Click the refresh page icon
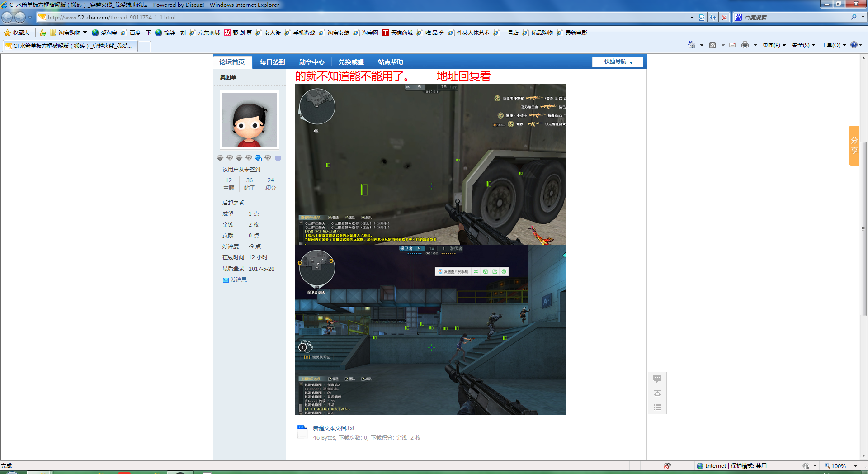 713,17
